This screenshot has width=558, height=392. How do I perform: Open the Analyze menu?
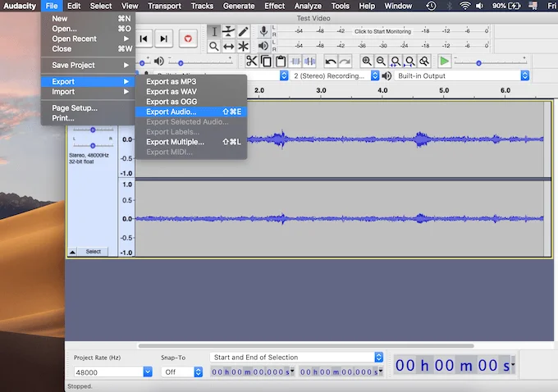coord(308,6)
